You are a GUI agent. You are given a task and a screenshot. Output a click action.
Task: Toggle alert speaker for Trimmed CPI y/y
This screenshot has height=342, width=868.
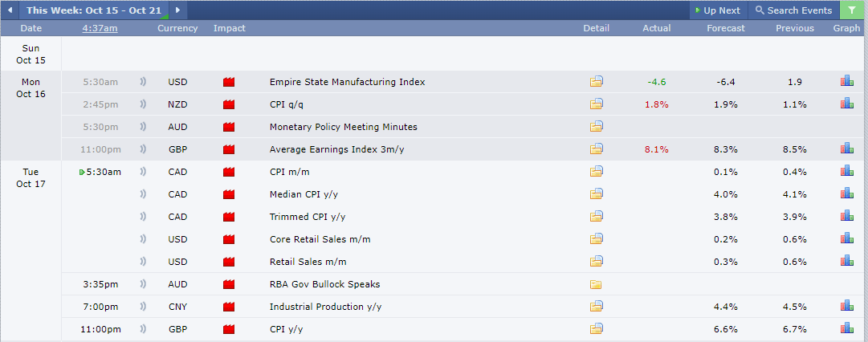coord(143,217)
